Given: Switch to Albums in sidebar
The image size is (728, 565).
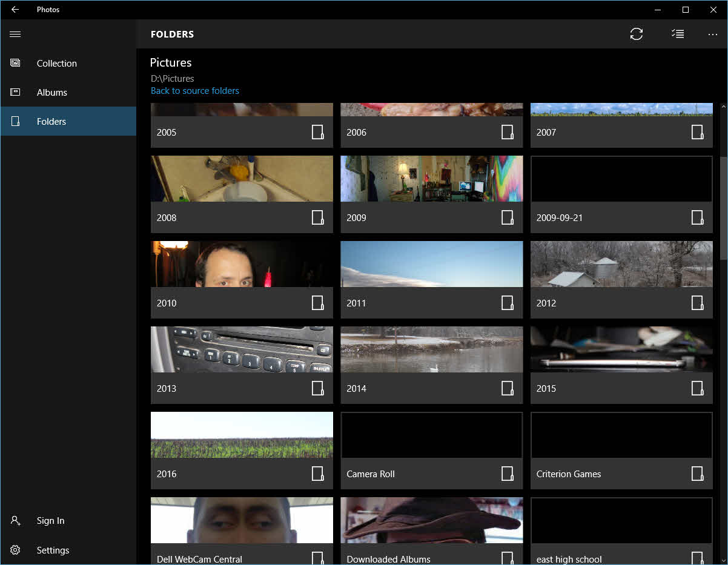Looking at the screenshot, I should [x=51, y=93].
